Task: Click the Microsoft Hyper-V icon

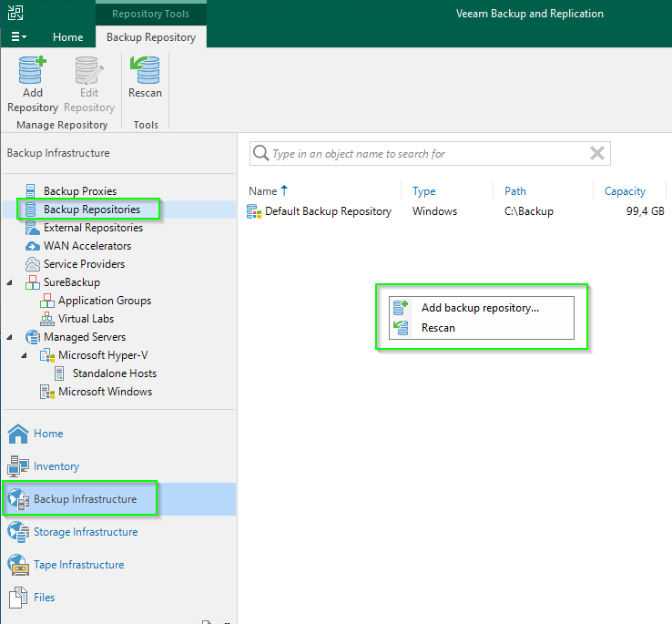Action: click(x=47, y=355)
